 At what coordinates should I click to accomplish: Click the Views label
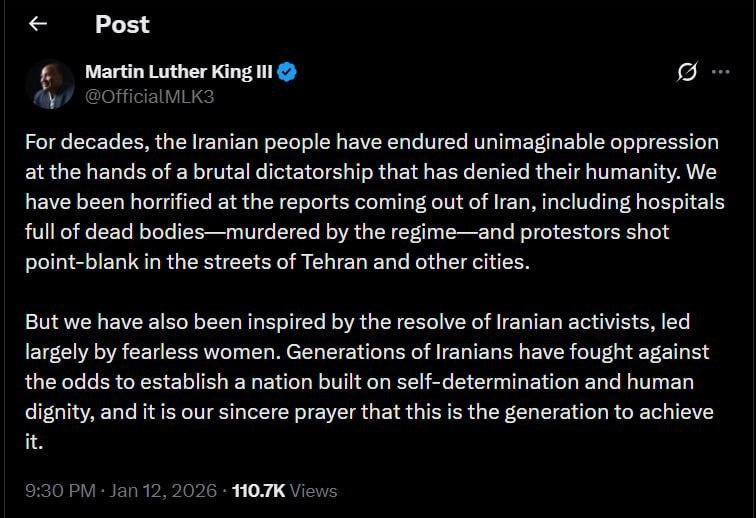pos(314,491)
